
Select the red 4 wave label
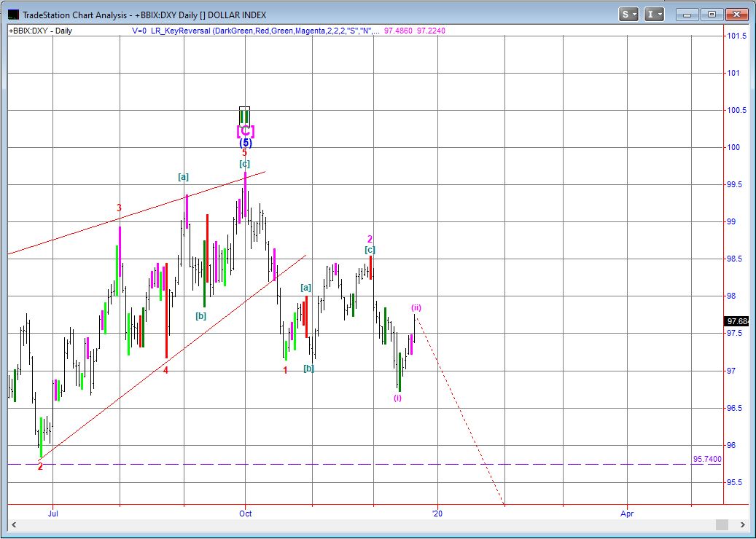point(166,370)
